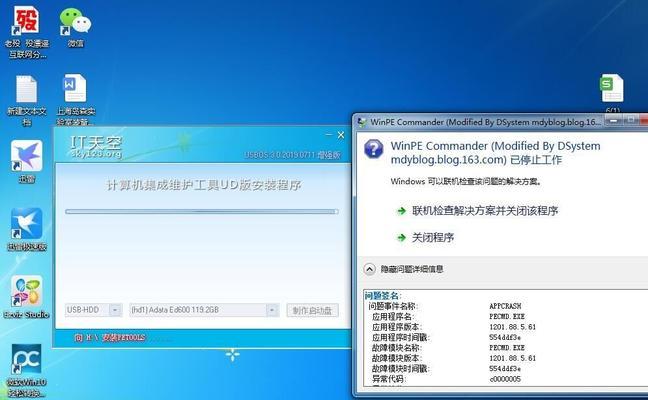Choose 联机检查解决方案并关闭该程序 option

click(485, 211)
